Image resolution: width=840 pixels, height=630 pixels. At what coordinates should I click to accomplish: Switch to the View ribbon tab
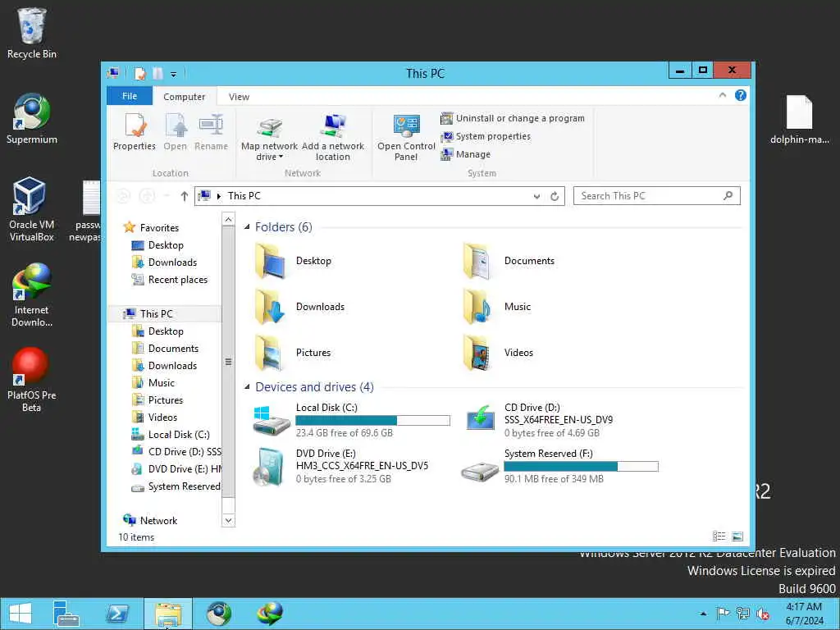(x=239, y=97)
